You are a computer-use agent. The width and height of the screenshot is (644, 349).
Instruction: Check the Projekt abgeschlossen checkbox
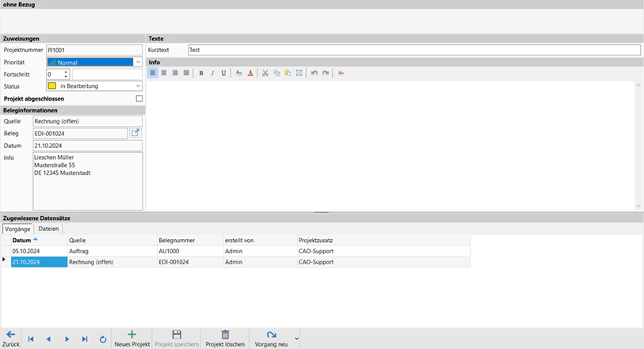coord(139,98)
